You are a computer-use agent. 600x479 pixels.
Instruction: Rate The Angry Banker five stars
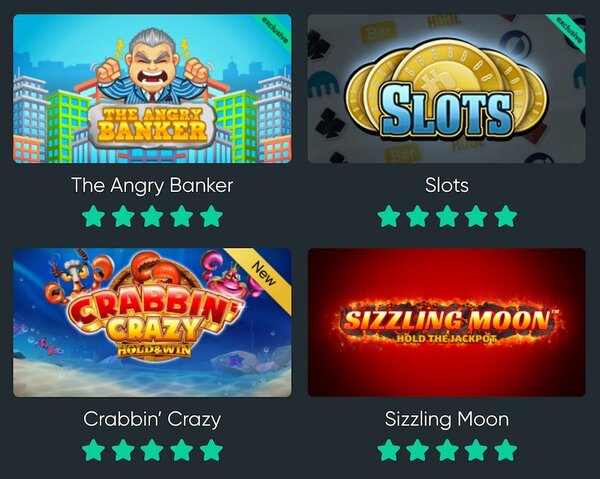tap(211, 216)
